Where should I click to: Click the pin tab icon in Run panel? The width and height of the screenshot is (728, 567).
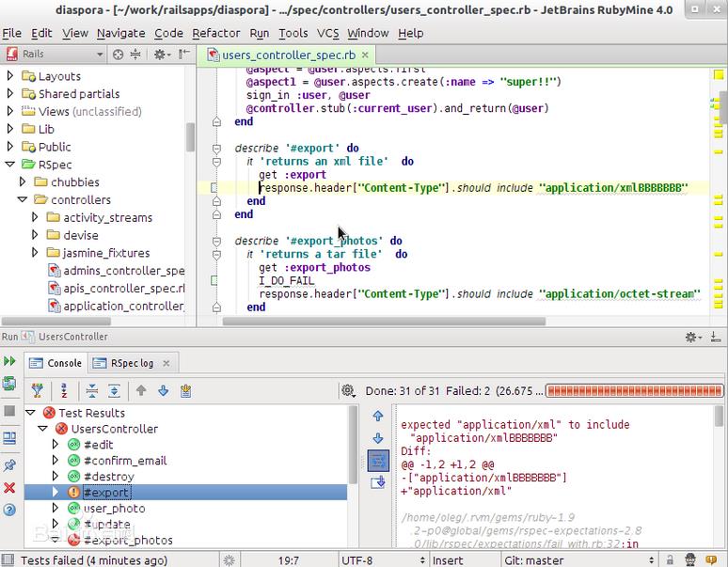coord(9,465)
